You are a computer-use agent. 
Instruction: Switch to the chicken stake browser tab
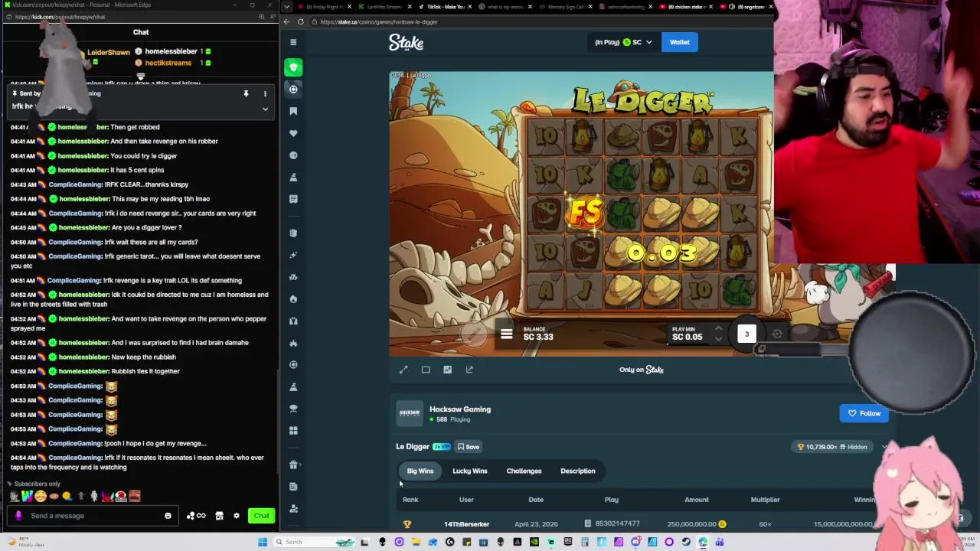[x=685, y=6]
